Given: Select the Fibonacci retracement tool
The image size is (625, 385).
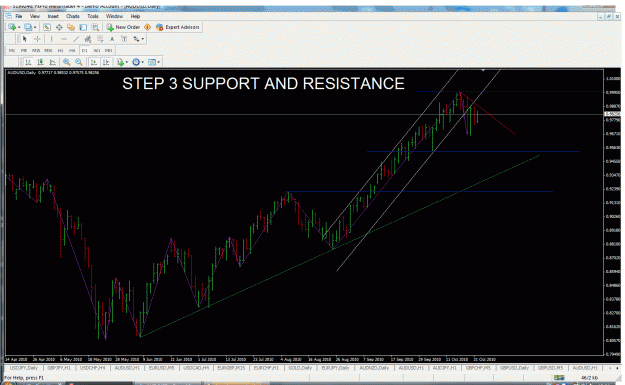Looking at the screenshot, I should (100, 39).
